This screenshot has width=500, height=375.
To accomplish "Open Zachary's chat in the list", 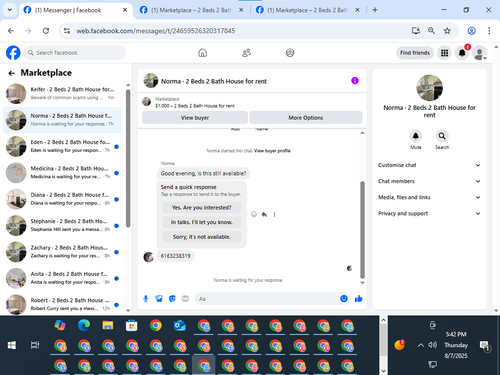I will (62, 252).
